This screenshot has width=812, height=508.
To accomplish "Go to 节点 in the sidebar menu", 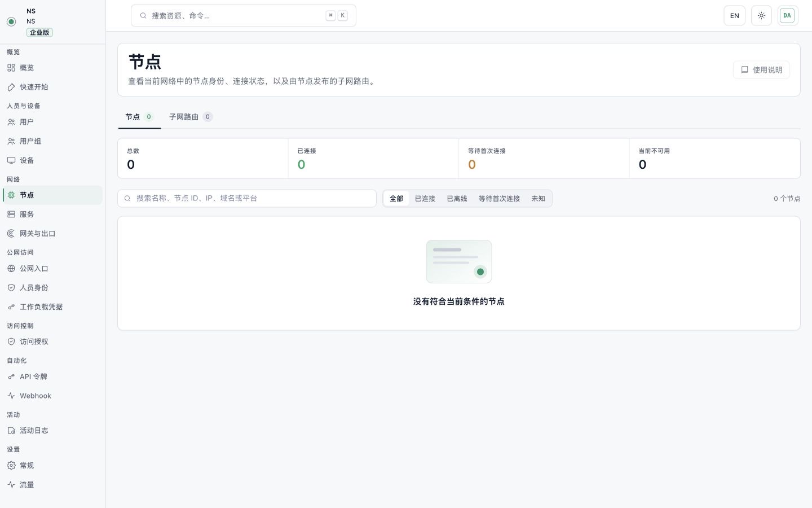I will [x=53, y=195].
